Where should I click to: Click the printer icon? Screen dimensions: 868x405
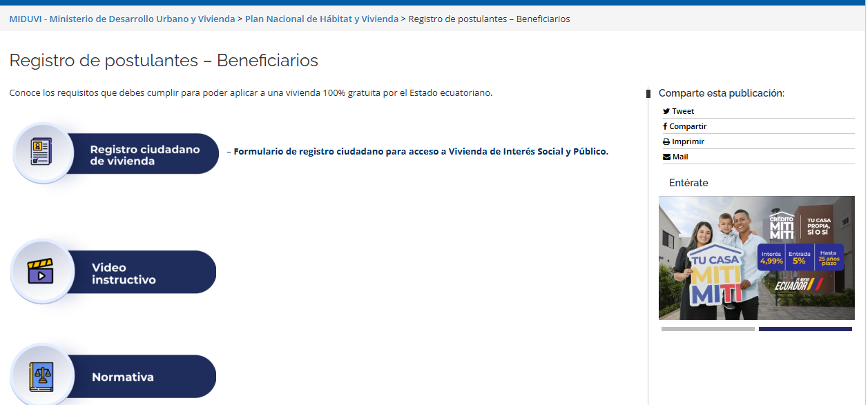(x=666, y=141)
